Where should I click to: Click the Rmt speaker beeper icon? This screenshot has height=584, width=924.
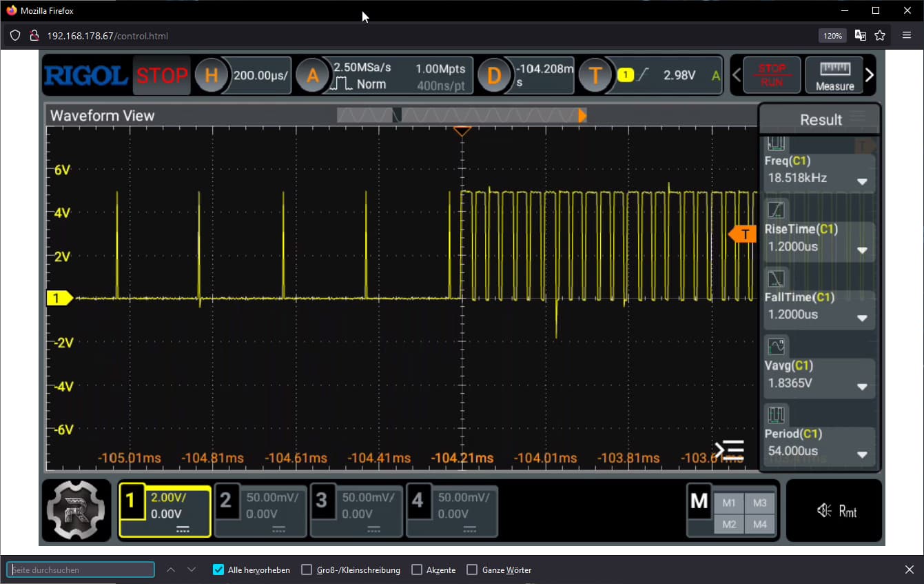tap(824, 511)
